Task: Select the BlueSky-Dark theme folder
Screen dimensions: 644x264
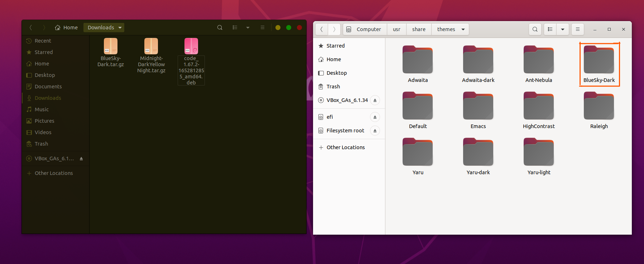Action: (599, 64)
